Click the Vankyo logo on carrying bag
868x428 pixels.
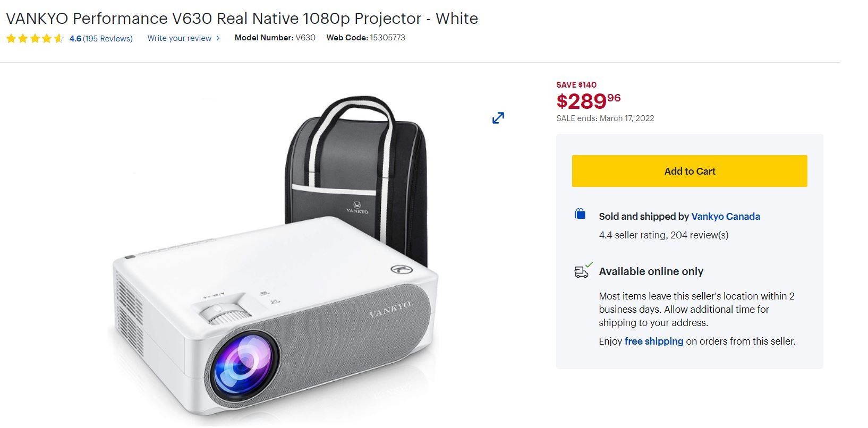tap(357, 207)
